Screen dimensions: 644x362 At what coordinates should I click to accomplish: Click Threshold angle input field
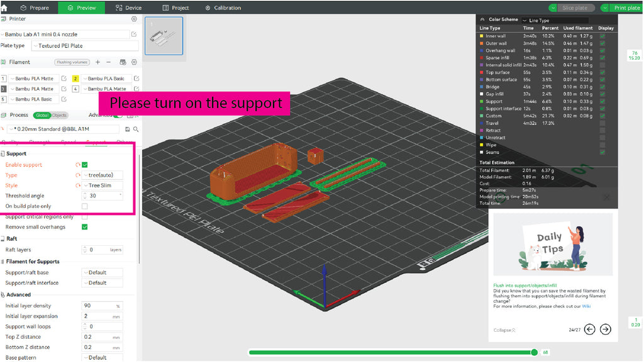[103, 196]
